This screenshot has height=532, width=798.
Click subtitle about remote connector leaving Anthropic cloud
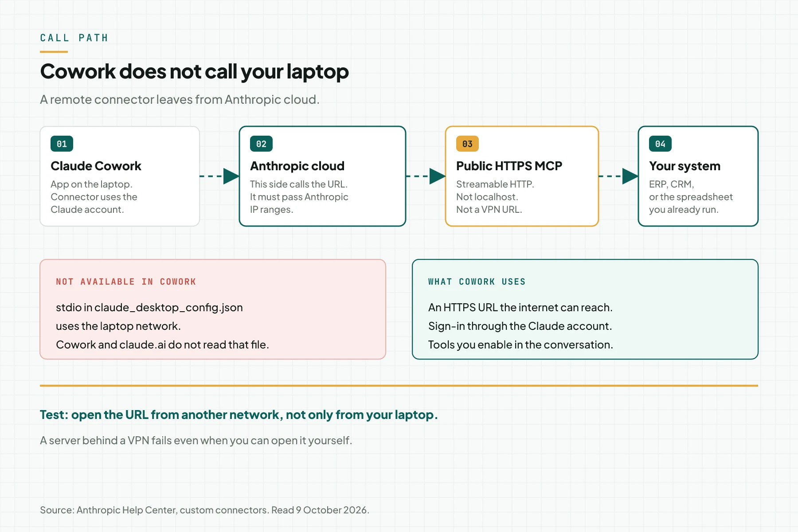[x=180, y=99]
